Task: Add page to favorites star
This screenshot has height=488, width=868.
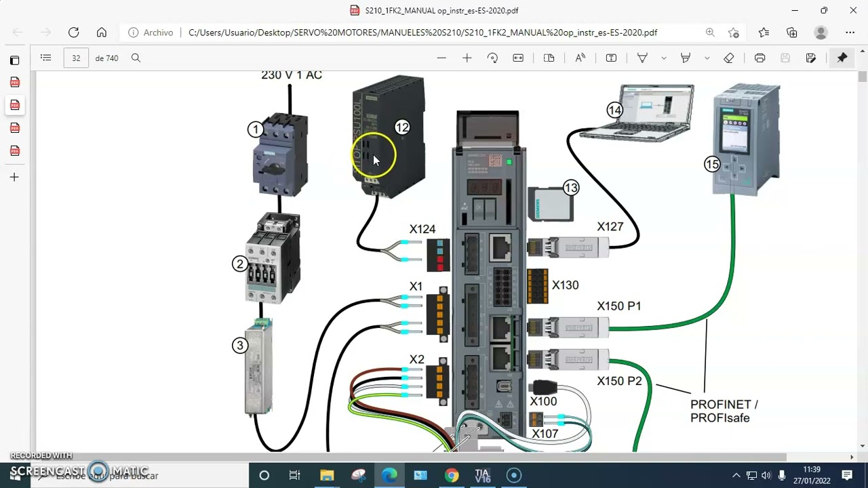Action: (x=733, y=33)
